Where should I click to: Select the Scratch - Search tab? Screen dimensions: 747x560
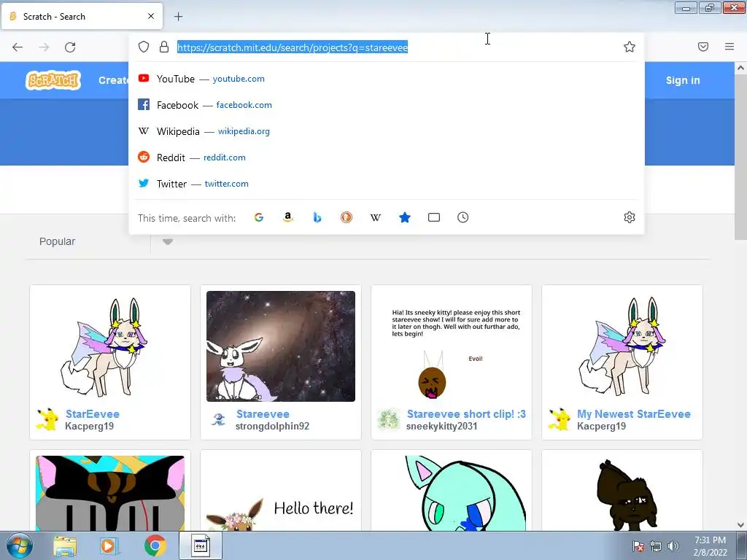pos(82,16)
